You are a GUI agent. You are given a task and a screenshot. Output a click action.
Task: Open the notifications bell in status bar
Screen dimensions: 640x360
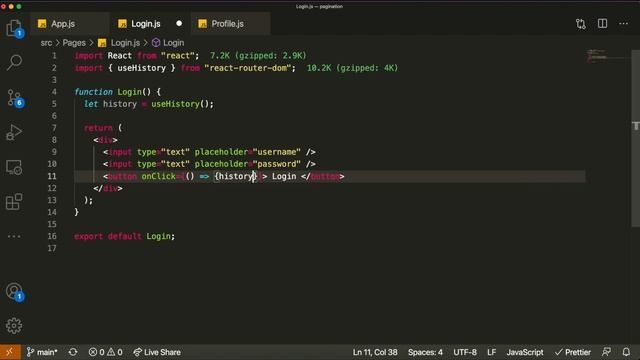click(626, 352)
